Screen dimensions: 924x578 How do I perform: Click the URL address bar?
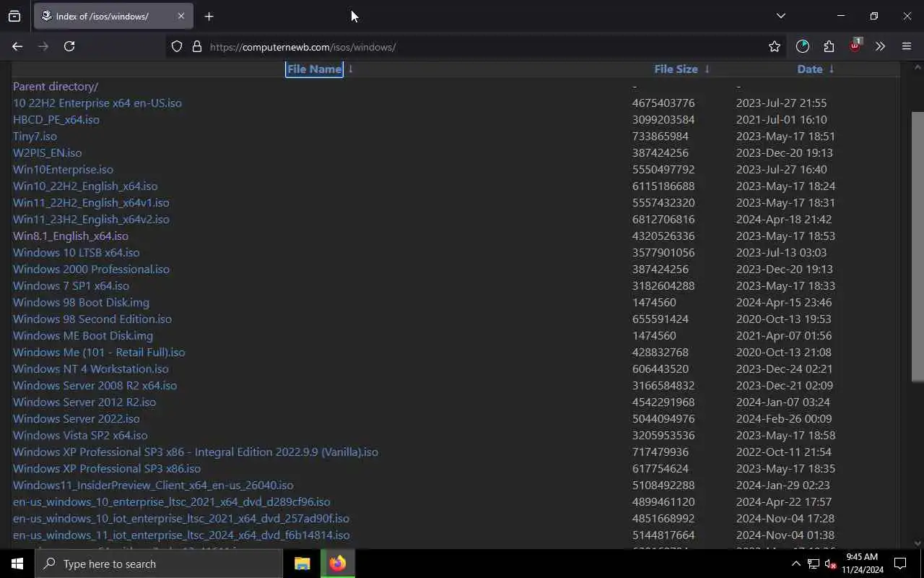(x=476, y=47)
